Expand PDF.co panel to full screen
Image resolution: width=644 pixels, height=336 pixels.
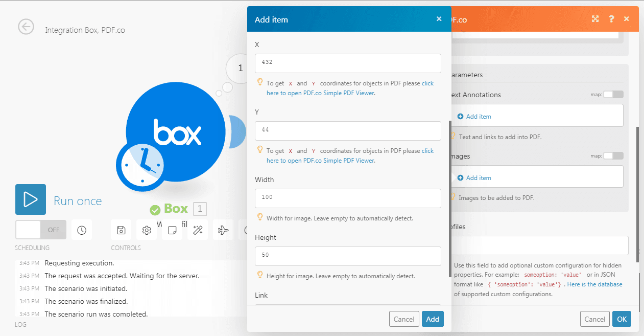click(595, 19)
